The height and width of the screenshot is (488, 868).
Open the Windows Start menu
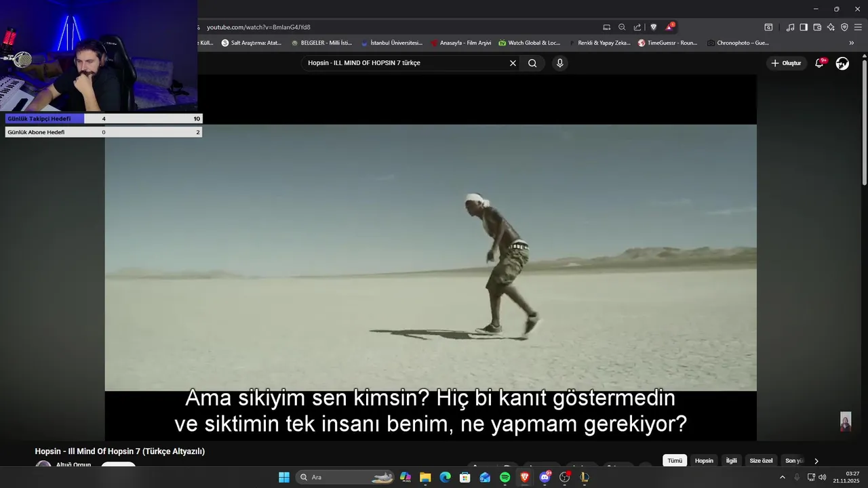(x=284, y=477)
